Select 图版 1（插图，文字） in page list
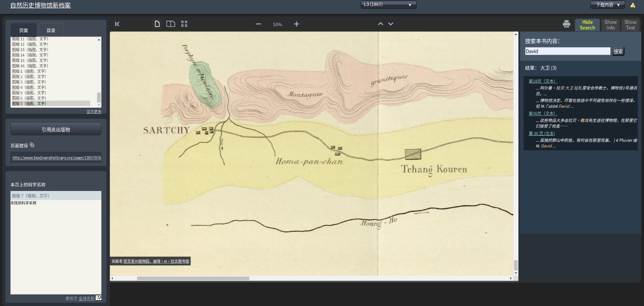Image resolution: width=644 pixels, height=306 pixels. click(51, 71)
